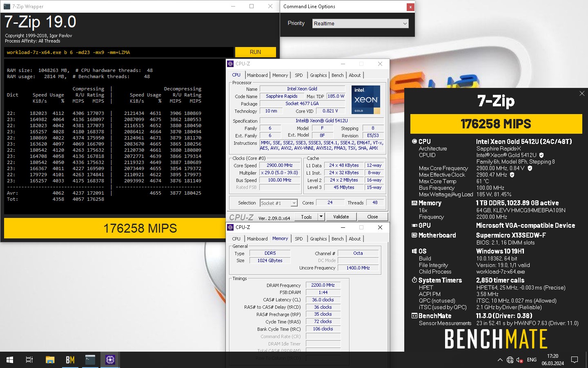Open the taskbar clock showing 17:20
588x368 pixels.
point(552,360)
